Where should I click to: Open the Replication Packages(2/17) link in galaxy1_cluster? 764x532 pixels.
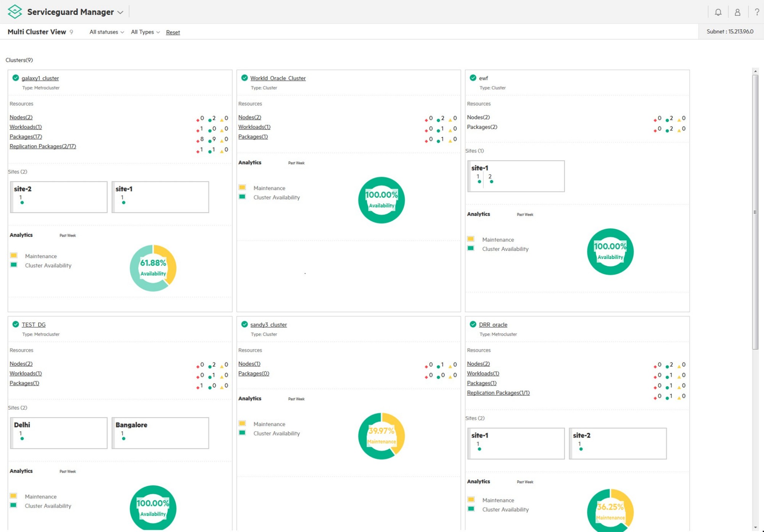coord(42,146)
